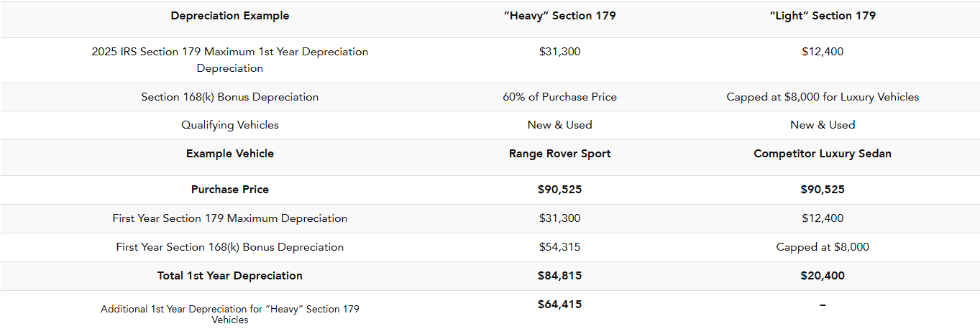Select the "60% of Purchase Price" cell
Viewport: 980px width, 334px height.
(559, 97)
